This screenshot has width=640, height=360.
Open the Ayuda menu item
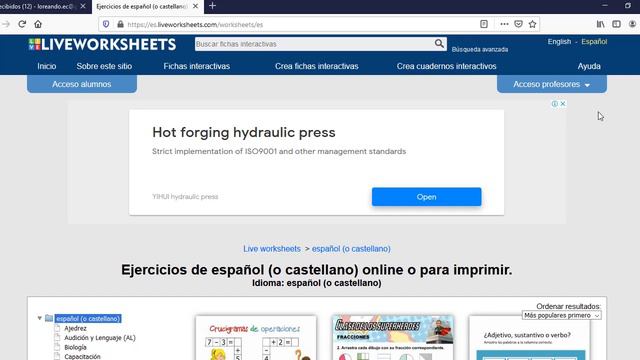pyautogui.click(x=589, y=66)
